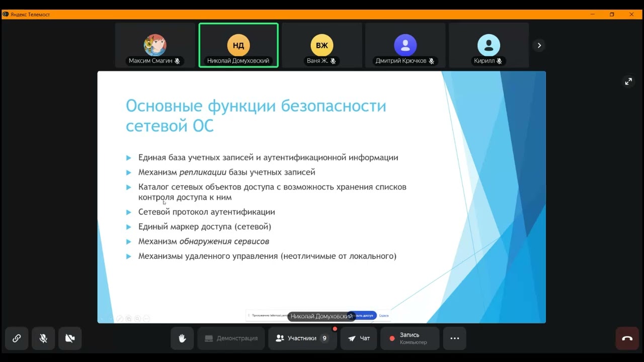Click the bullet Единая база учетных записей
Screen dimensions: 644x362
tap(268, 157)
